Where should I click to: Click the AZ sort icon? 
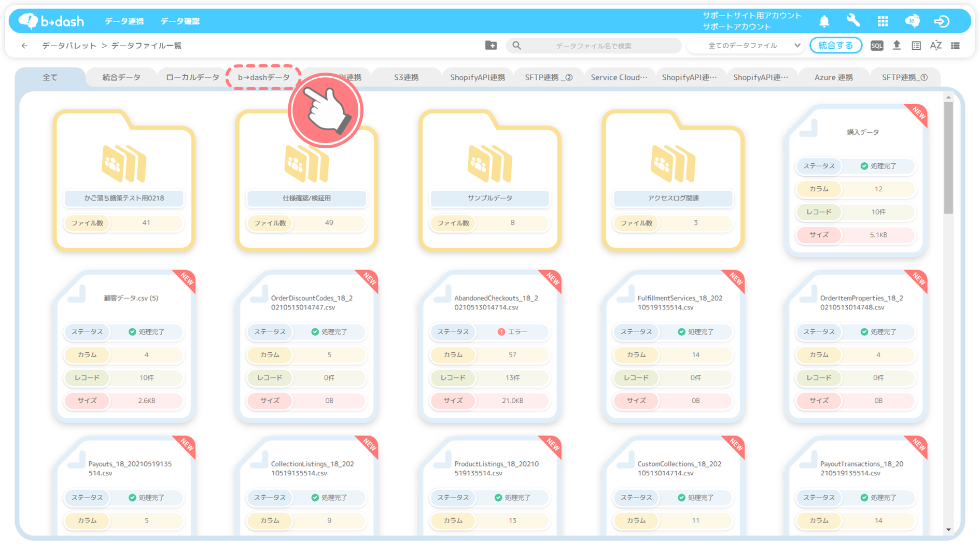pos(936,46)
